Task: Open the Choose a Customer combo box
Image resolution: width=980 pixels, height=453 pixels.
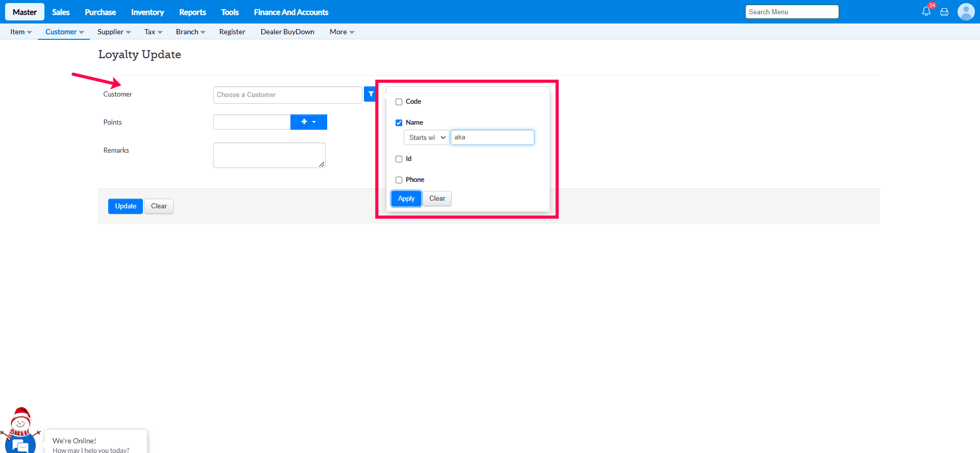Action: (x=287, y=95)
